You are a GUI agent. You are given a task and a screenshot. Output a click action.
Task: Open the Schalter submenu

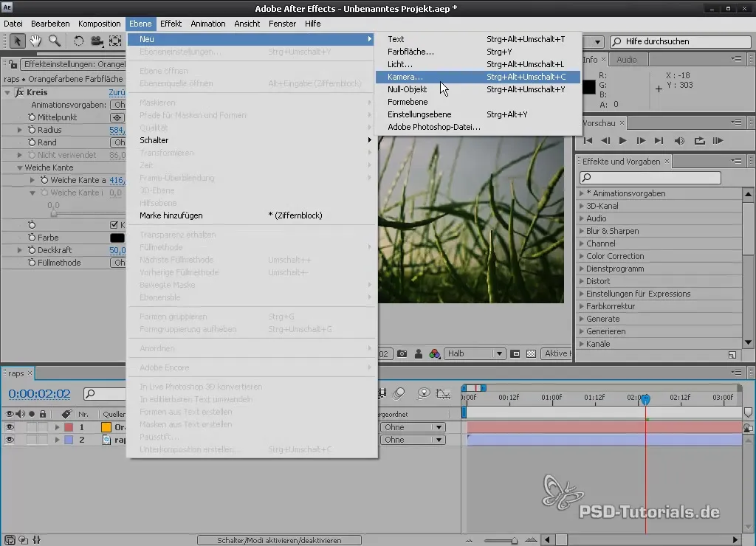tap(252, 140)
